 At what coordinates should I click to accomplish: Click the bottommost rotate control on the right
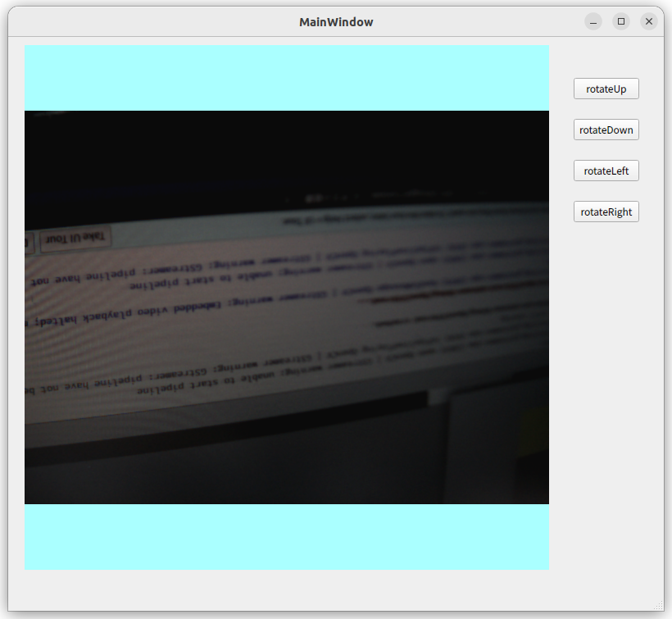pyautogui.click(x=606, y=212)
